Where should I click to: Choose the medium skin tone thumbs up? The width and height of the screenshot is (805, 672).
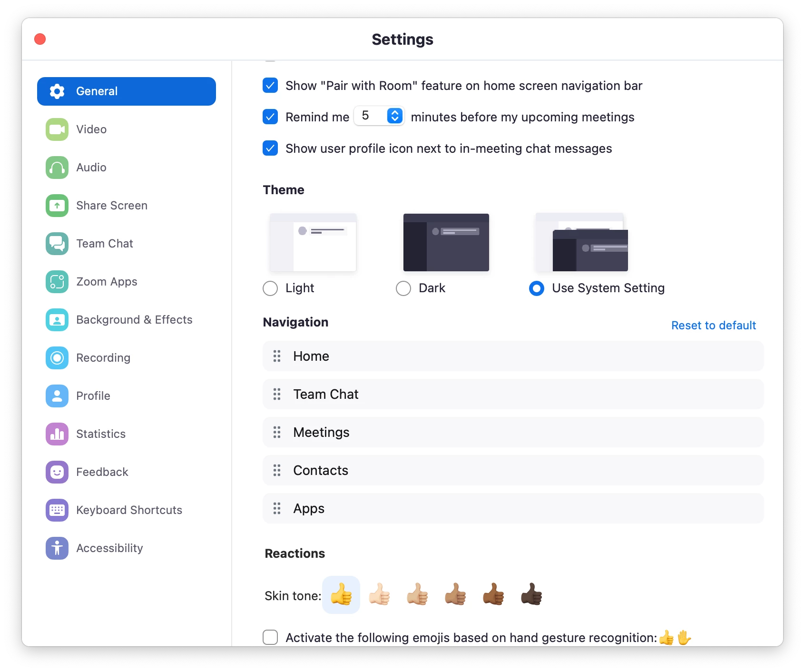(455, 595)
